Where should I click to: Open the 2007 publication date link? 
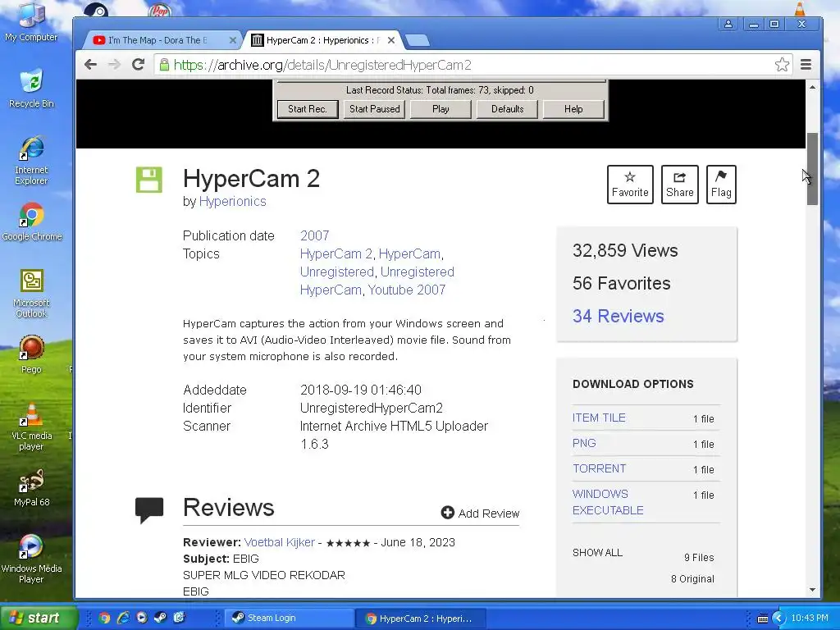pos(314,235)
